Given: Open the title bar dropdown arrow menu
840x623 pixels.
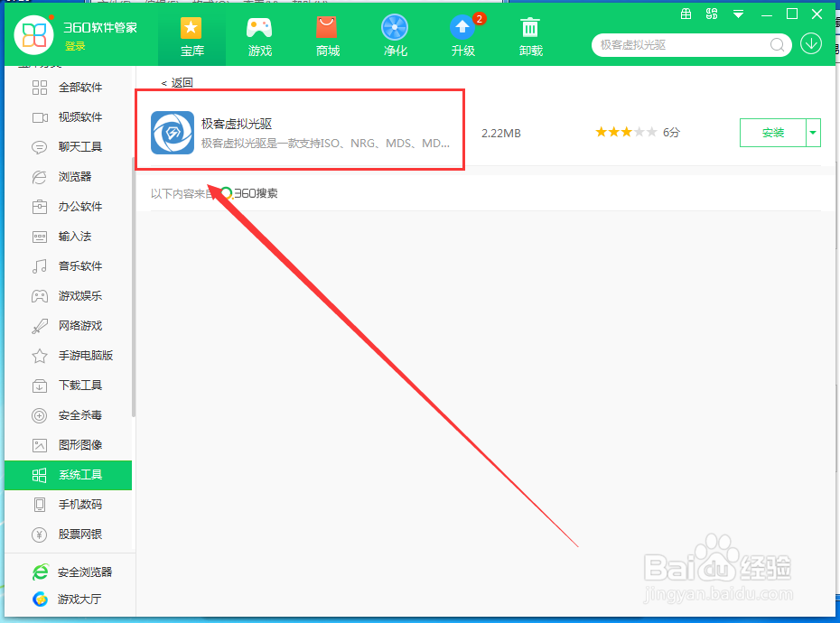Looking at the screenshot, I should pyautogui.click(x=738, y=14).
